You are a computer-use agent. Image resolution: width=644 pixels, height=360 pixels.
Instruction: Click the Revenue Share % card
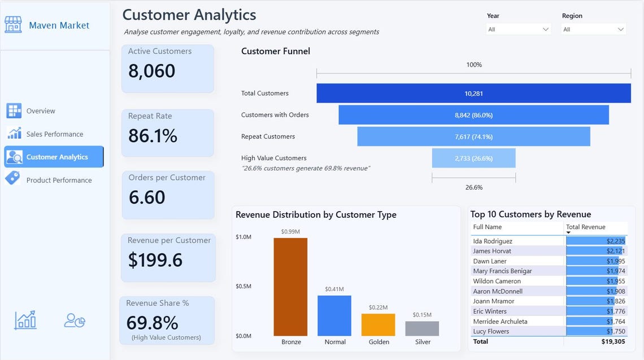pos(167,321)
